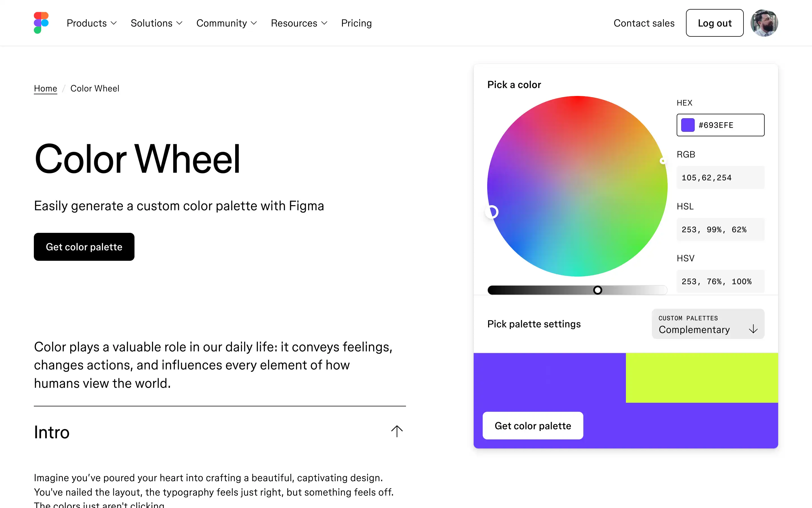Click the white Get color palette button
812x508 pixels.
coord(533,425)
